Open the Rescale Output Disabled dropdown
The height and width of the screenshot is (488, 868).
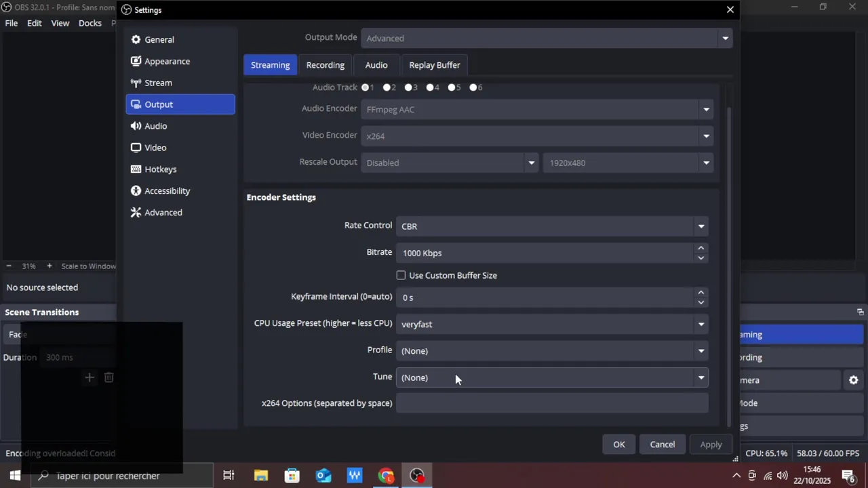pos(450,163)
